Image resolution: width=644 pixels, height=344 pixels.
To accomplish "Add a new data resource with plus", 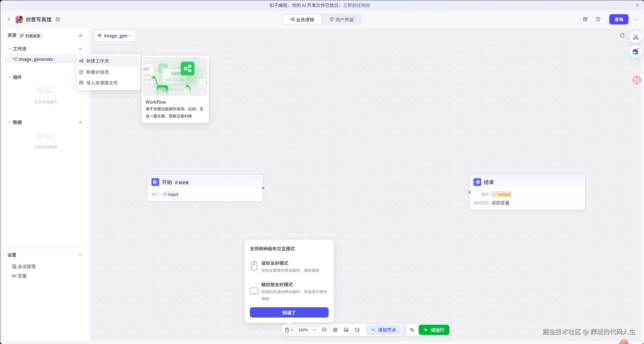I will (80, 122).
